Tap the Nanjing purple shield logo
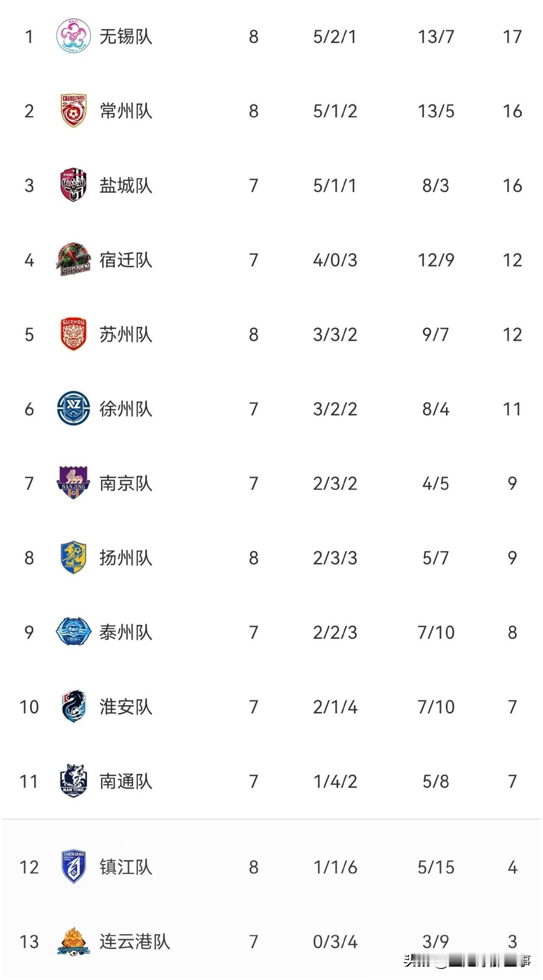 point(73,483)
